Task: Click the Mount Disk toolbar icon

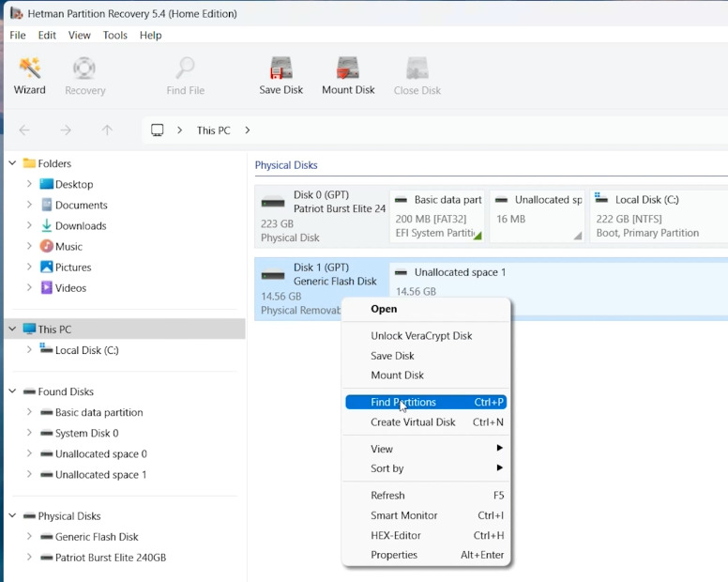Action: click(348, 69)
